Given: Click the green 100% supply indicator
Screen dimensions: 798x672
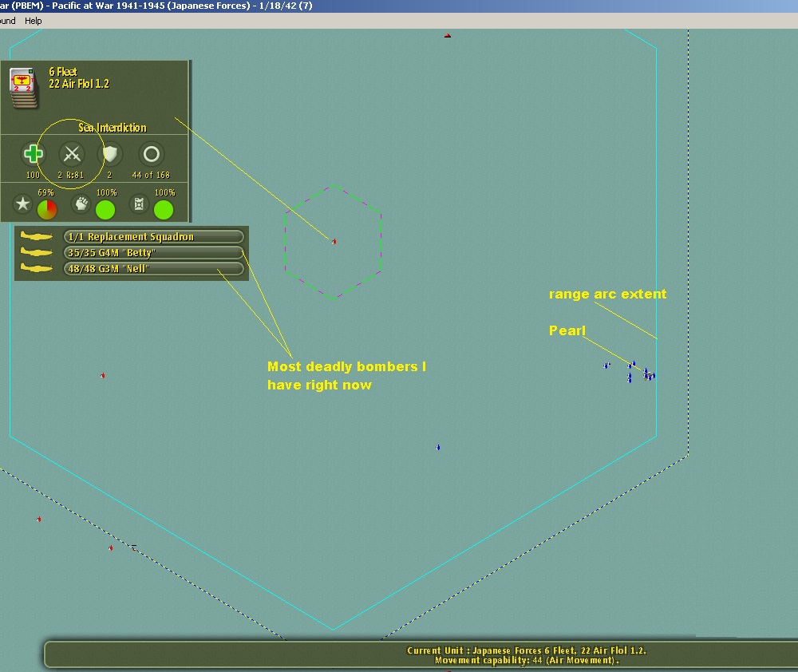Looking at the screenshot, I should pyautogui.click(x=164, y=210).
